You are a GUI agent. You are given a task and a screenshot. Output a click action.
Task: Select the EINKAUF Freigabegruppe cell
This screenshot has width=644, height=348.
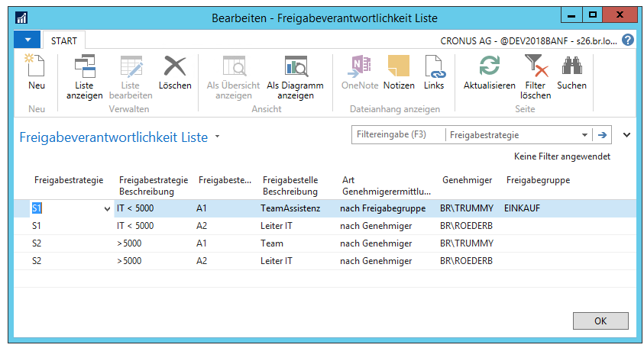[522, 208]
